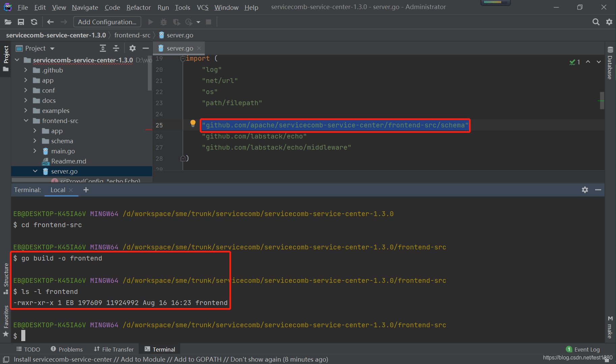Click the Open folder toolbar icon
The image size is (616, 364).
[8, 22]
